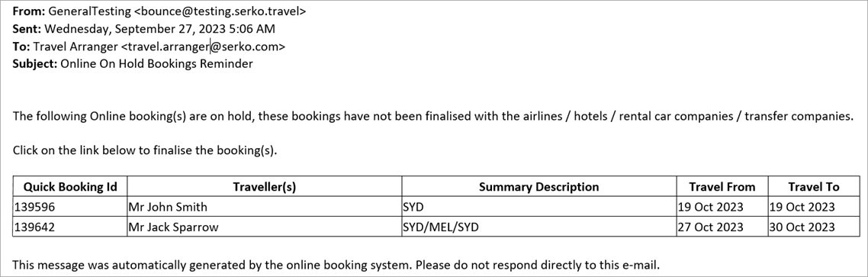Select the SYD summary description cell

click(x=539, y=207)
